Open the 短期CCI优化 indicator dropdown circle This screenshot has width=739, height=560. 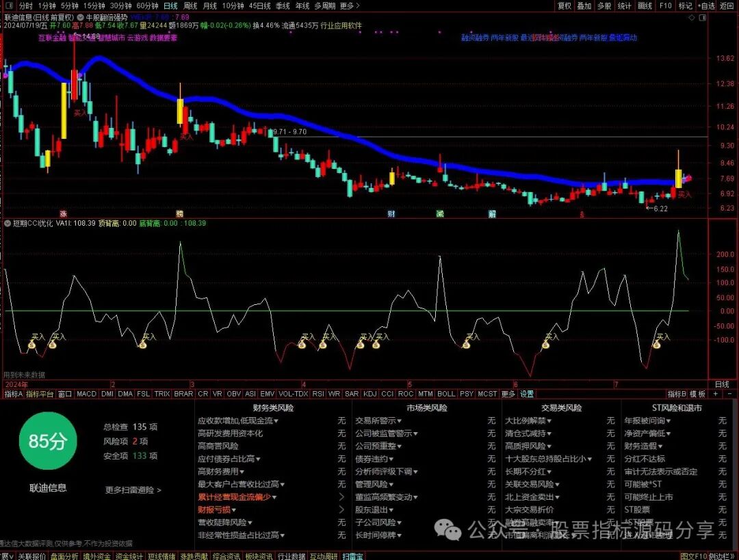click(x=7, y=223)
